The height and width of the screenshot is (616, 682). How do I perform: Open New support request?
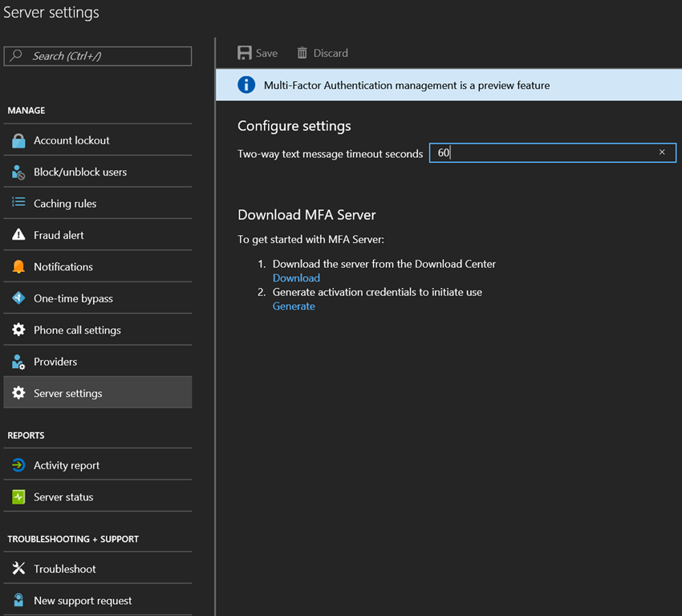(x=83, y=601)
